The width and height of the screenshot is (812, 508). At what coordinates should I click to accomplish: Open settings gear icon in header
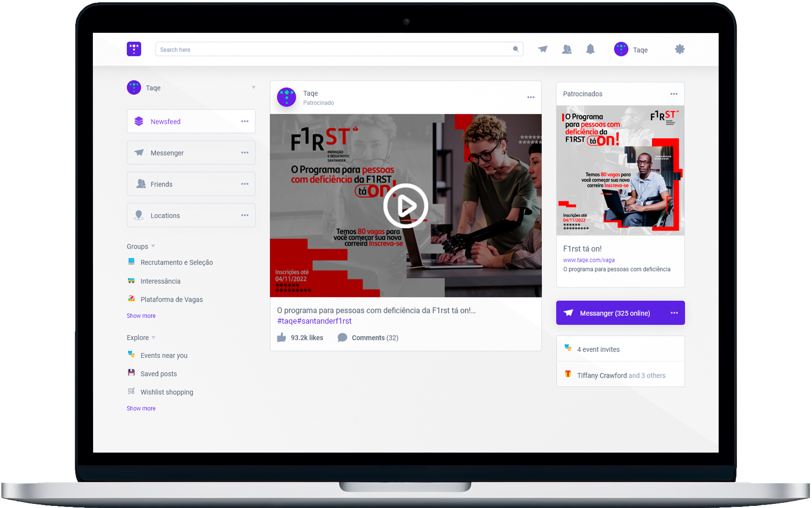pyautogui.click(x=679, y=49)
